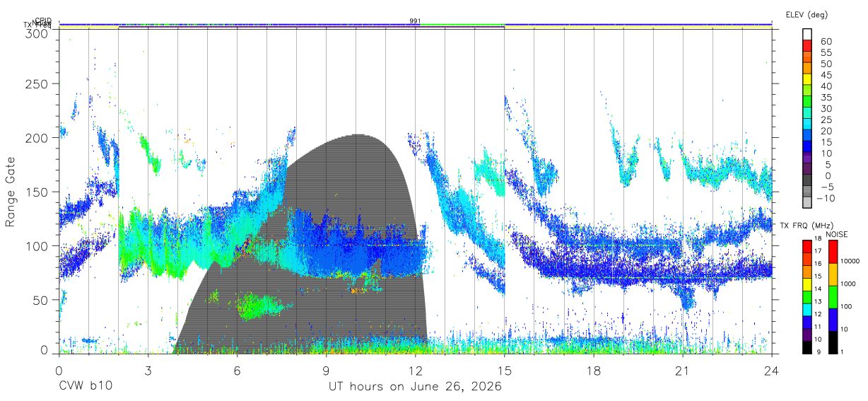Click the 'NOISE' legend title
The width and height of the screenshot is (868, 401).
838,233
